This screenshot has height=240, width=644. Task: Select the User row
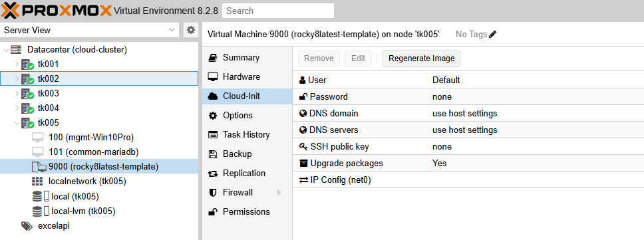pos(468,80)
